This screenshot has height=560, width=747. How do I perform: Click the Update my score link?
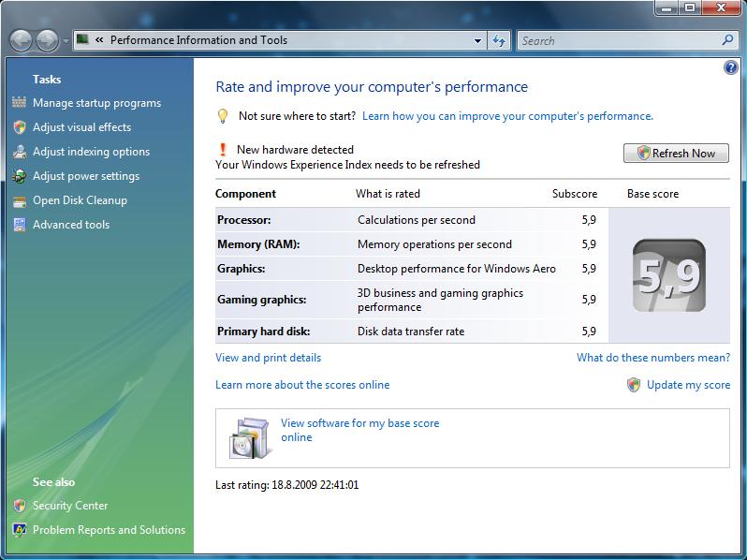click(x=688, y=385)
